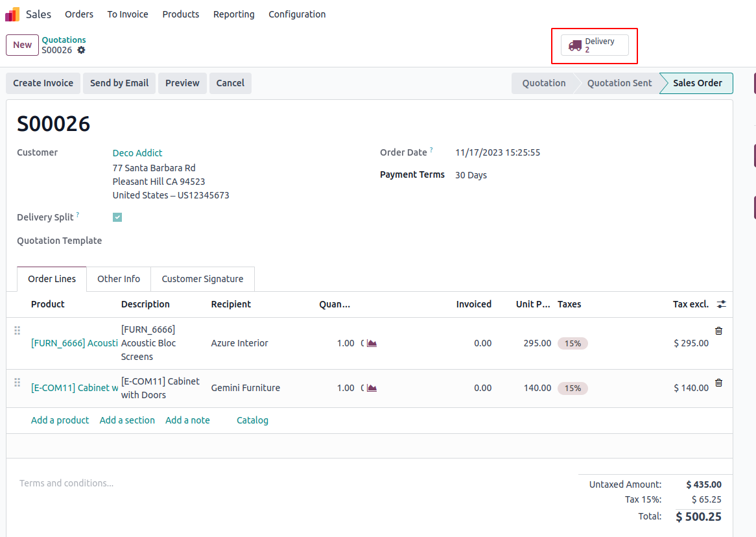Click forecast chart icon on Acoustic Bloc row
The image size is (756, 537).
372,343
